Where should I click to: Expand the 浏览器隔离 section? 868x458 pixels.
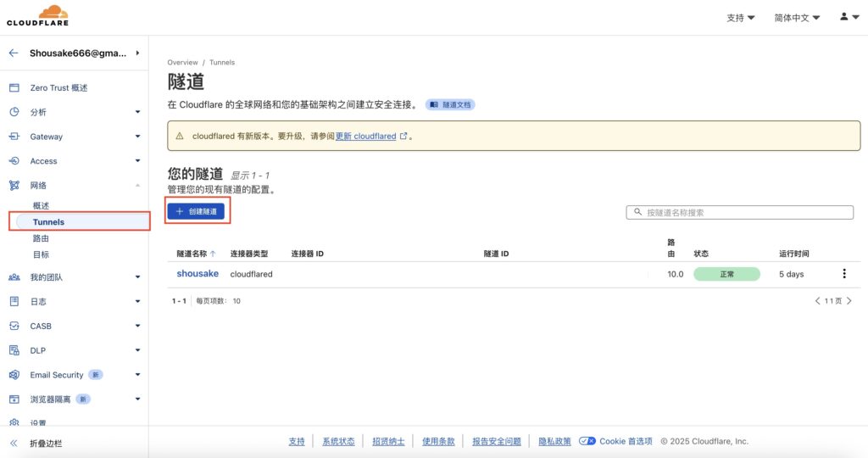pyautogui.click(x=137, y=399)
